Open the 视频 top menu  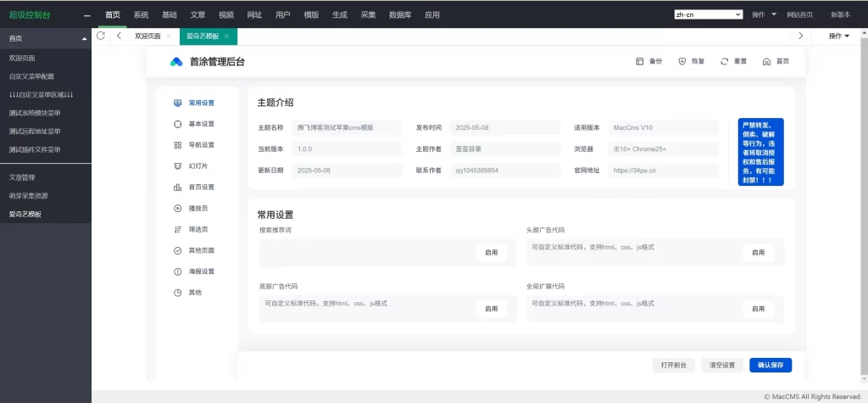click(x=225, y=15)
